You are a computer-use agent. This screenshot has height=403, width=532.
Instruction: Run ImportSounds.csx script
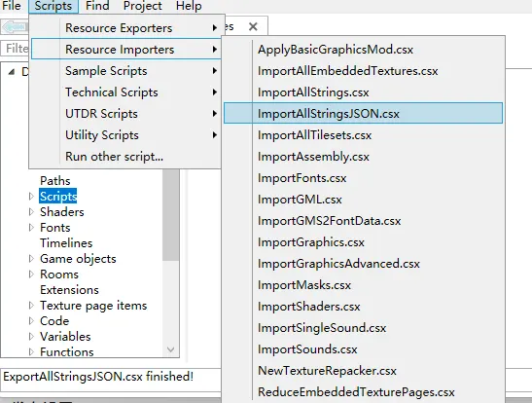[x=363, y=349]
